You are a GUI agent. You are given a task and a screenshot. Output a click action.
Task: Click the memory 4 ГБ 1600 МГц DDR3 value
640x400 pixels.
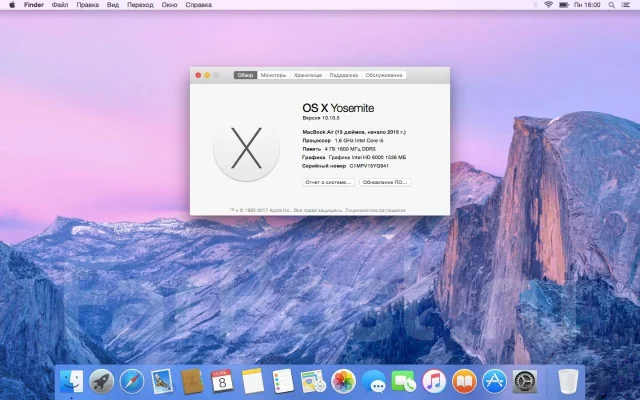point(350,149)
